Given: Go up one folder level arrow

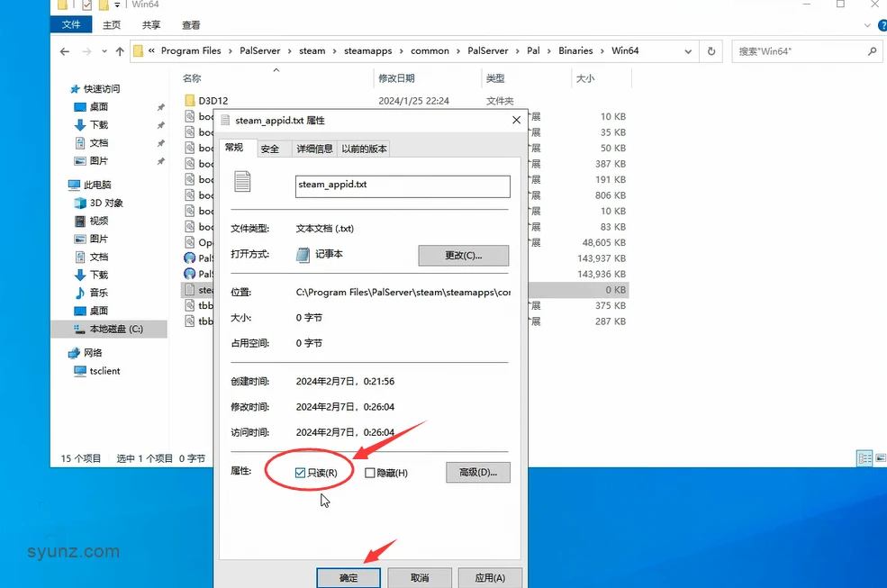Looking at the screenshot, I should click(x=120, y=51).
